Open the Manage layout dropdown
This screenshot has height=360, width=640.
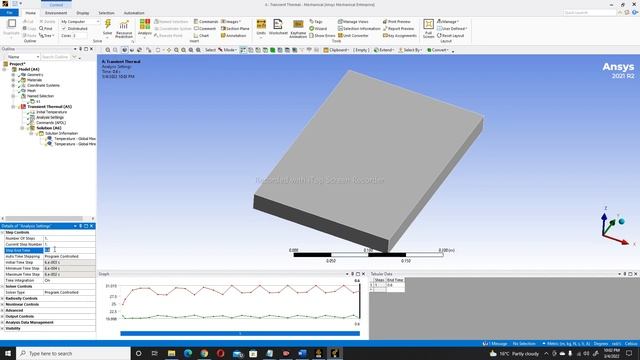click(x=448, y=22)
